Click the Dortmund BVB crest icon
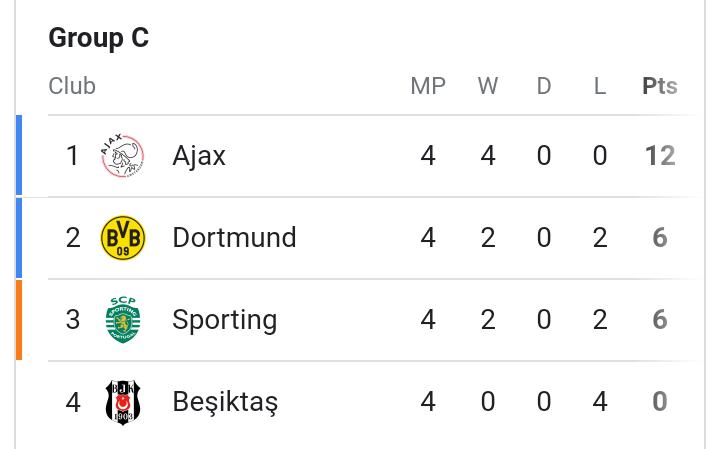 coord(123,238)
